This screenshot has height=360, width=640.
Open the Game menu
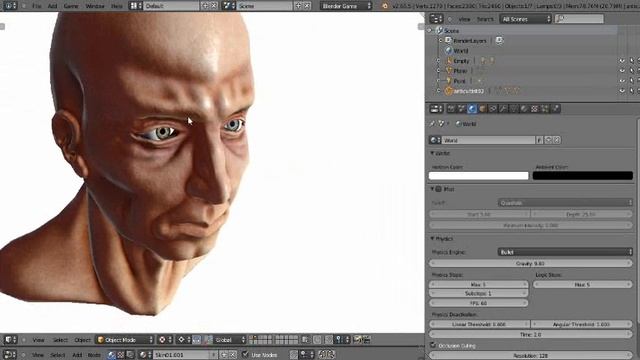coord(71,6)
